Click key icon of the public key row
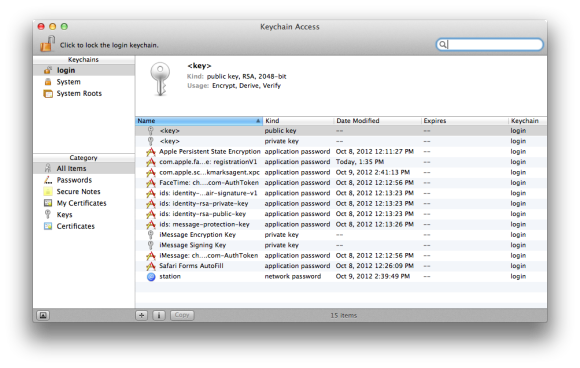Image resolution: width=580 pixels, height=368 pixels. pos(151,131)
